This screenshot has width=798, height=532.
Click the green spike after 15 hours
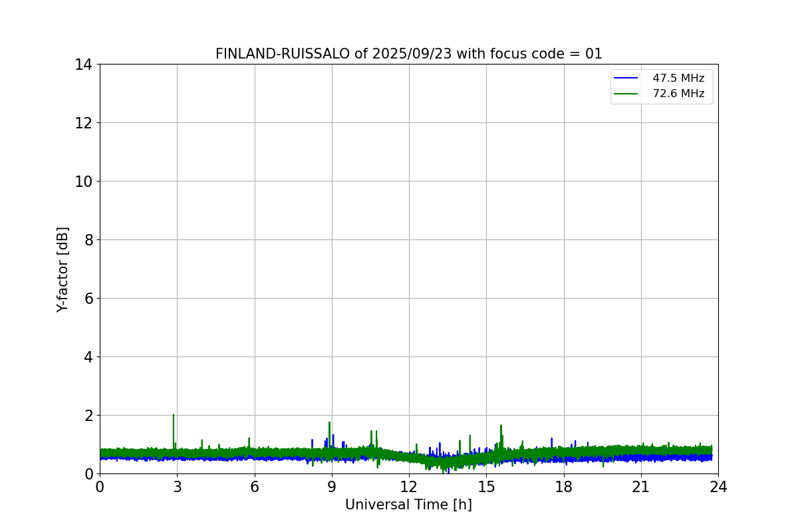tap(501, 436)
